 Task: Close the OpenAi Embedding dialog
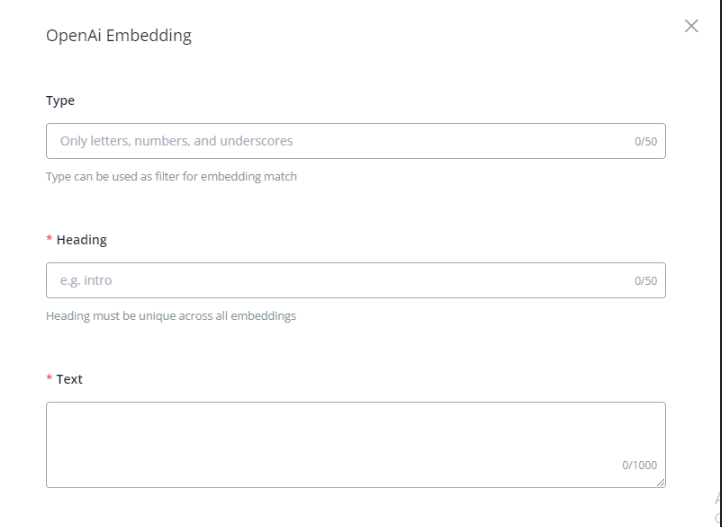click(x=690, y=26)
